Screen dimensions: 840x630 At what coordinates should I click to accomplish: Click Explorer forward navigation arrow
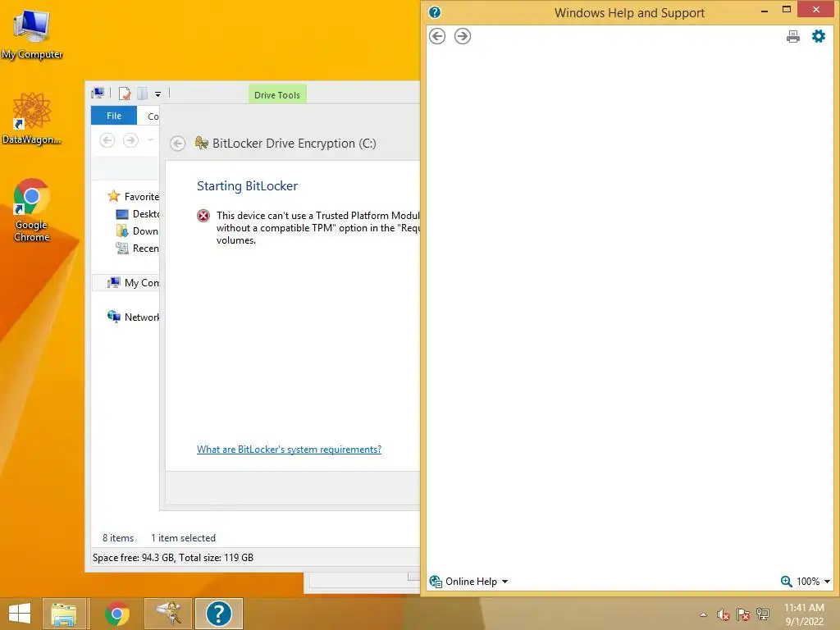130,140
